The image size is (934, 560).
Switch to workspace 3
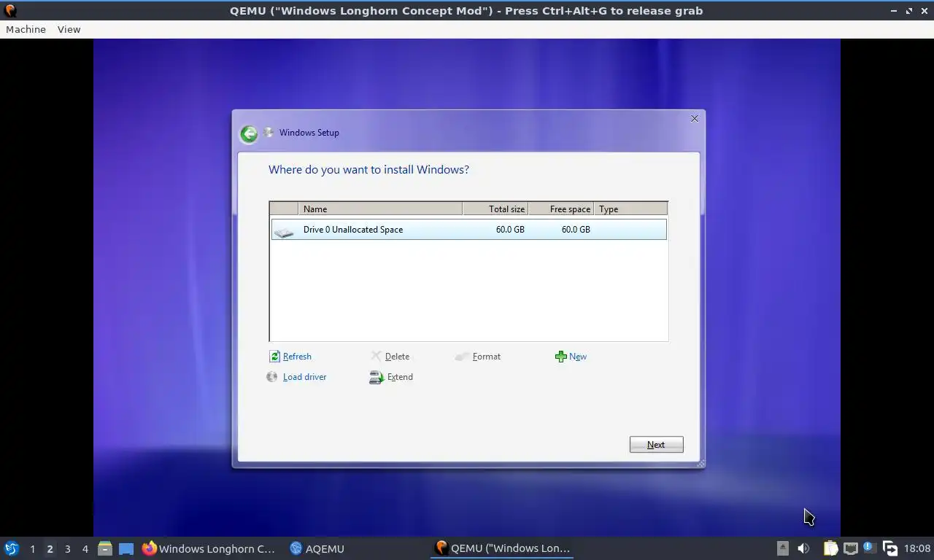pos(68,549)
